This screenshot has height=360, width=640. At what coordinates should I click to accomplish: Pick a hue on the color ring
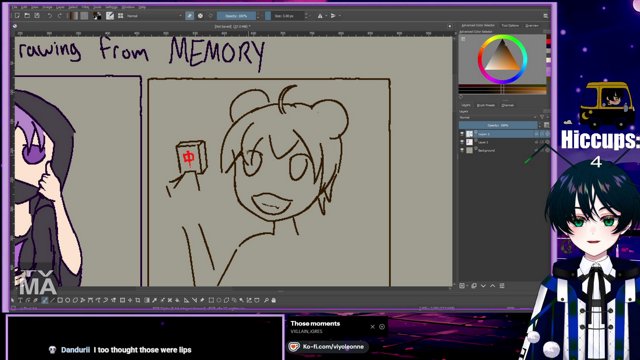click(x=502, y=59)
